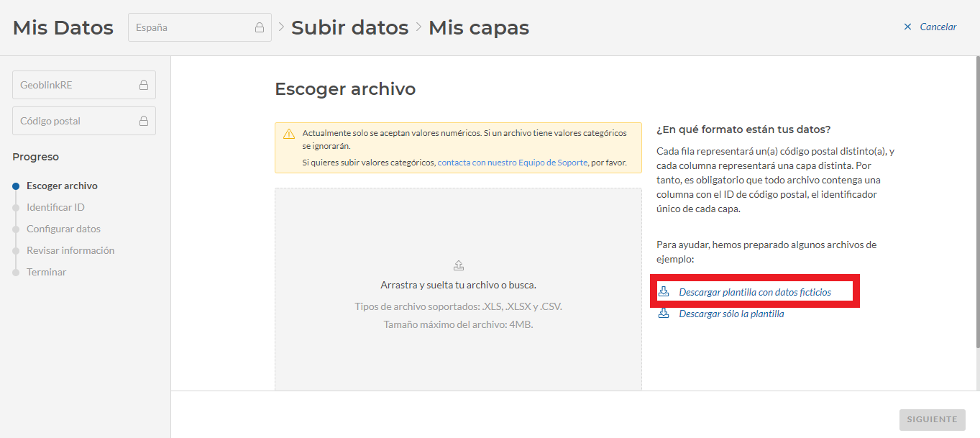Select Mis capas in the breadcrumb
Screen dimensions: 980x438
(x=478, y=27)
